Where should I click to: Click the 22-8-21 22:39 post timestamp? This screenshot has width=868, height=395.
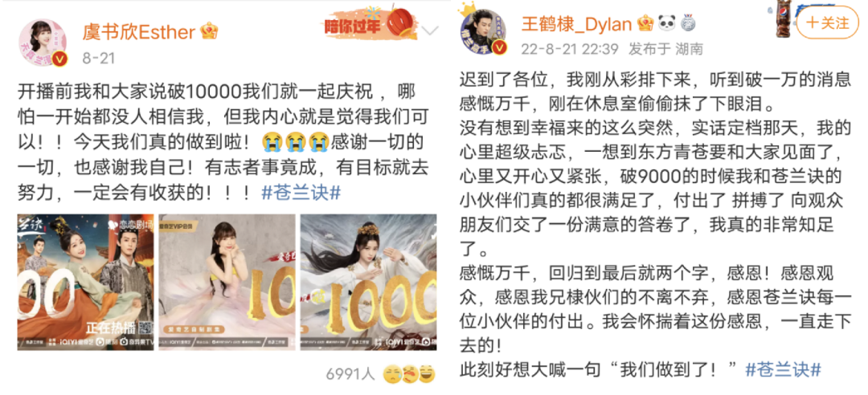(x=570, y=49)
